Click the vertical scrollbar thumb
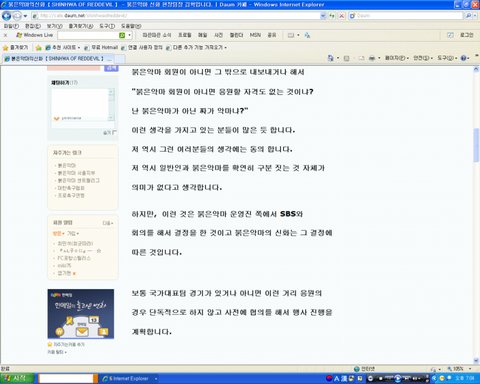Viewport: 480px width, 384px height. tap(476, 145)
